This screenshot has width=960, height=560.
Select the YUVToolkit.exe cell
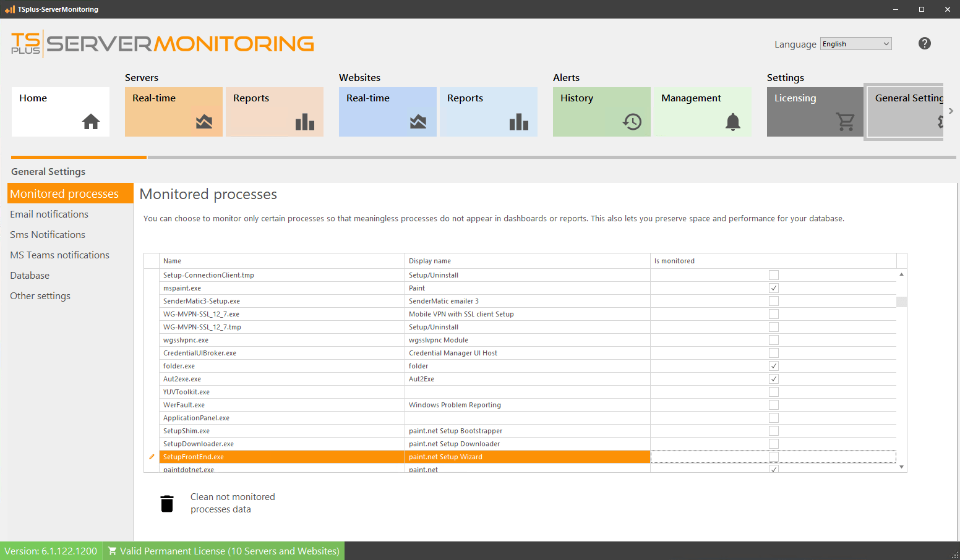282,392
